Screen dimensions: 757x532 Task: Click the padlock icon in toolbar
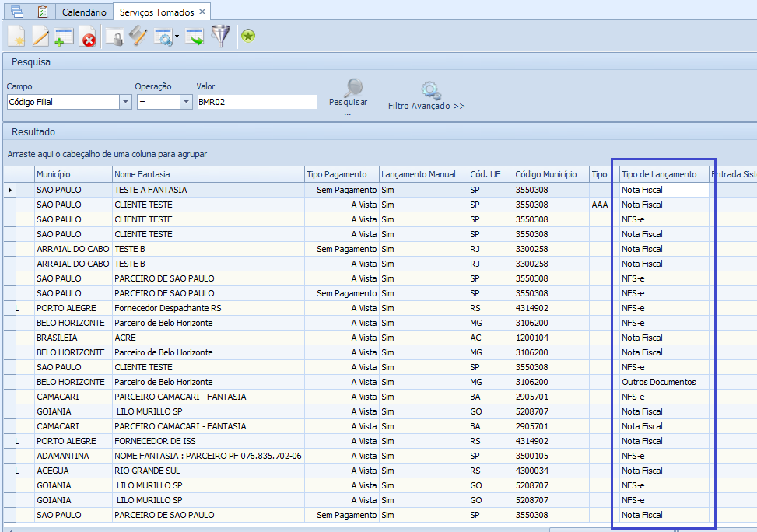(114, 37)
